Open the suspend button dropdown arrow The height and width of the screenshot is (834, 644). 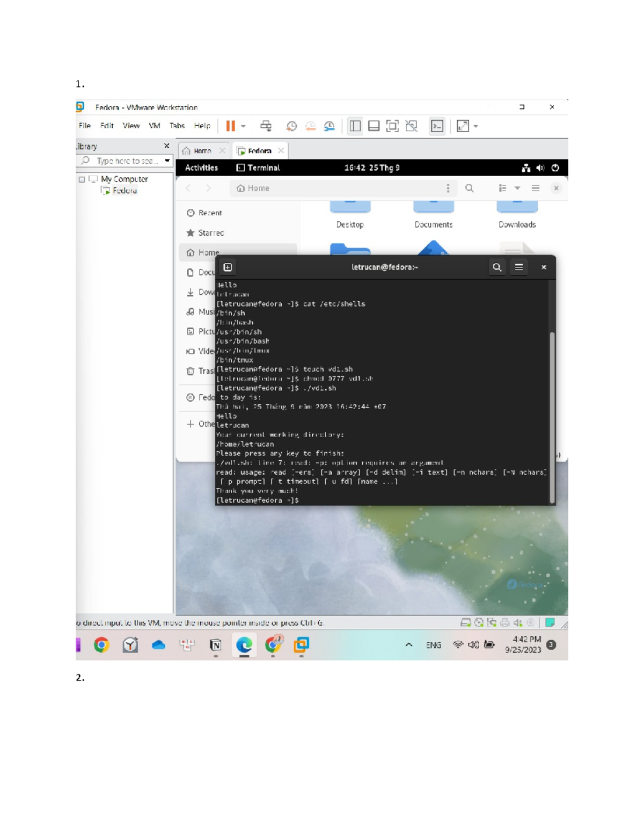[244, 126]
